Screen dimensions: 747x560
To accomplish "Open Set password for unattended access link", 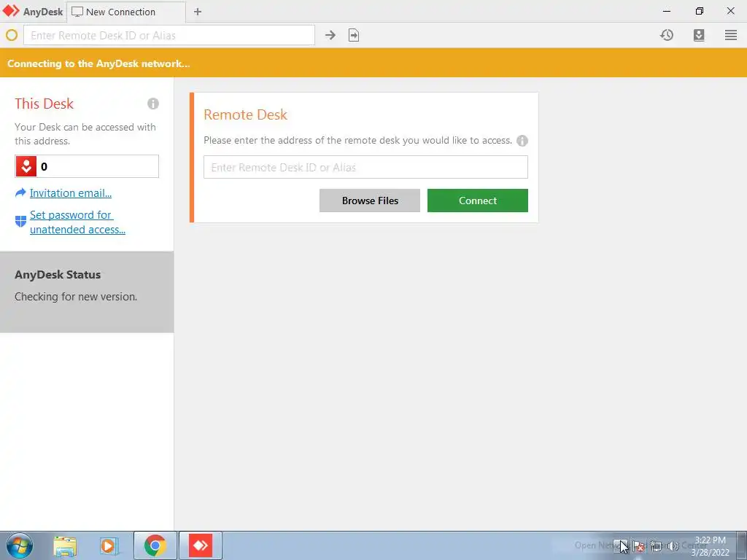I will pyautogui.click(x=77, y=222).
